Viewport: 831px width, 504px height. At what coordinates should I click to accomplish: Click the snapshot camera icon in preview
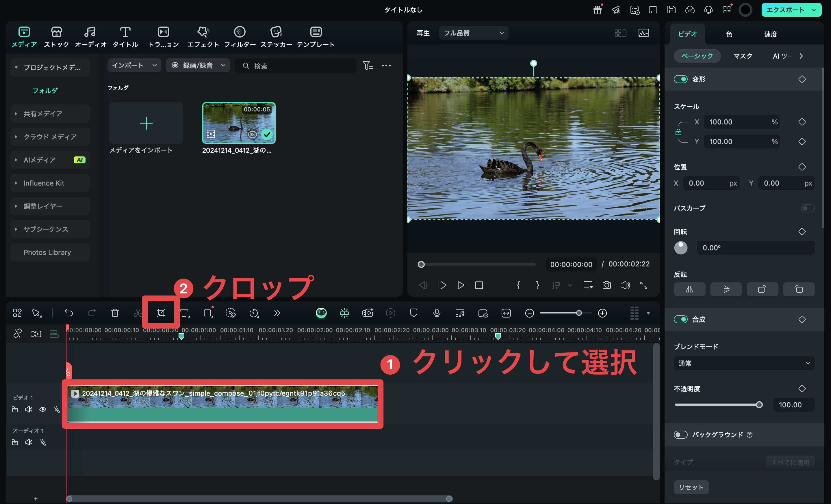(607, 285)
